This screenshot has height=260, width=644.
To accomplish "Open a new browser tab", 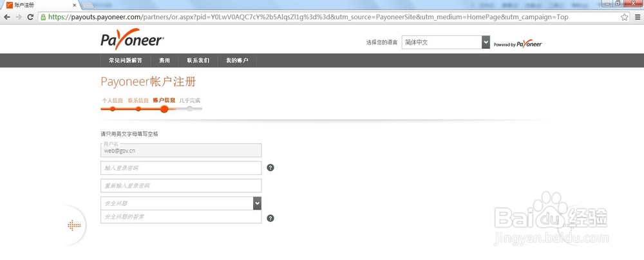I will click(x=88, y=5).
